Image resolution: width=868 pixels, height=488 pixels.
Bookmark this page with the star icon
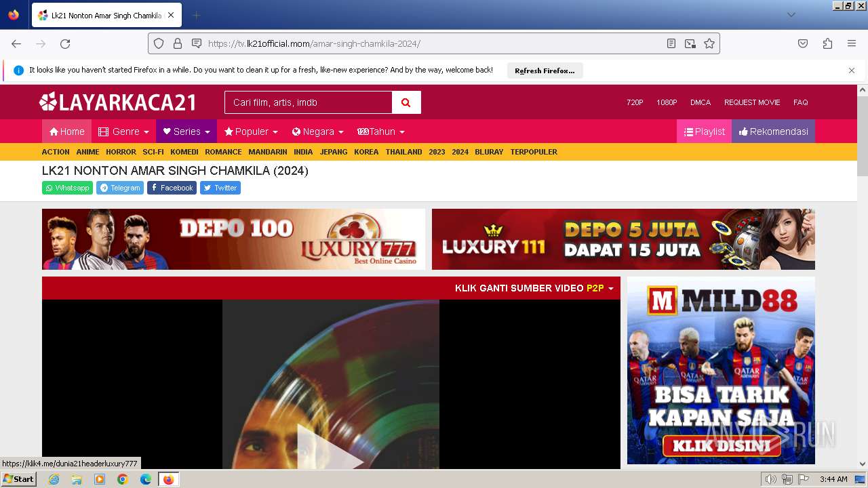(709, 43)
